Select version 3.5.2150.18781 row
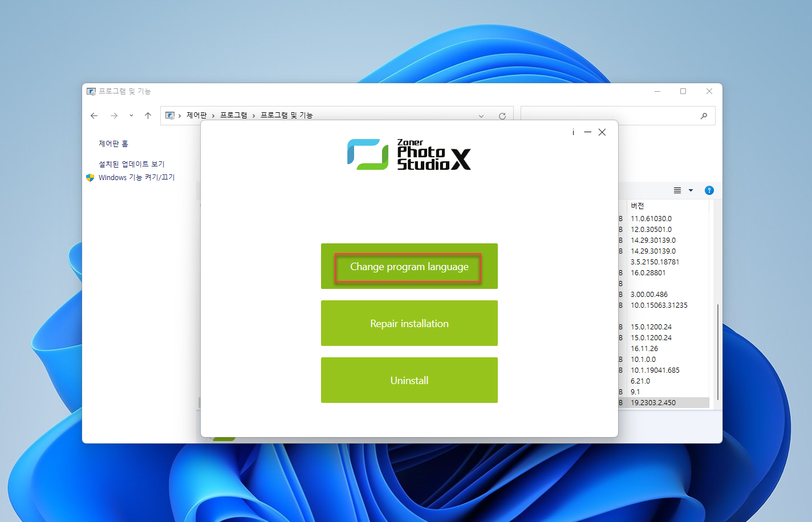This screenshot has width=812, height=522. 655,262
